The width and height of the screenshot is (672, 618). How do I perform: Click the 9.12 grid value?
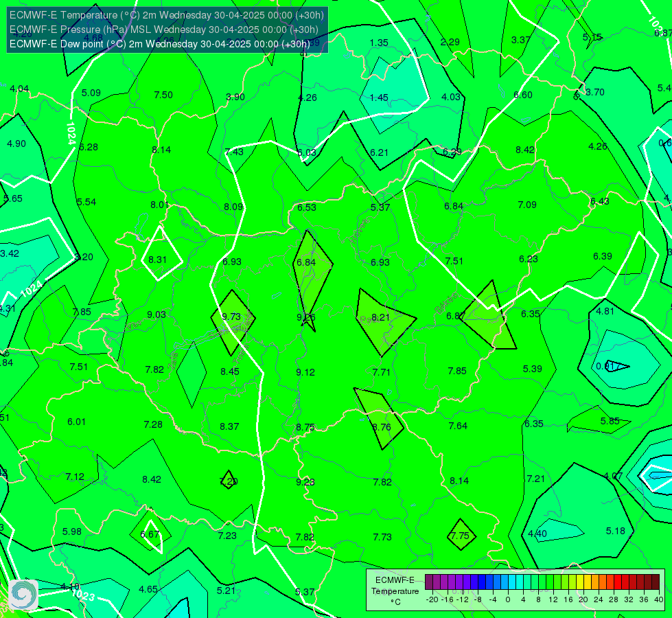pyautogui.click(x=305, y=372)
